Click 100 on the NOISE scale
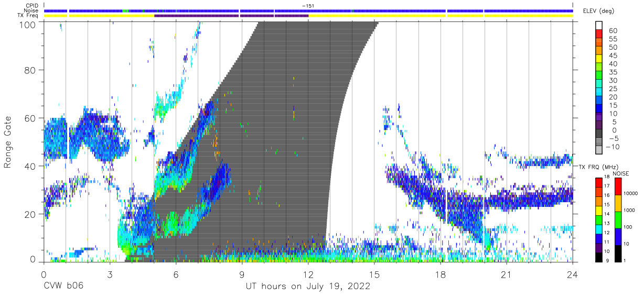 pyautogui.click(x=627, y=227)
